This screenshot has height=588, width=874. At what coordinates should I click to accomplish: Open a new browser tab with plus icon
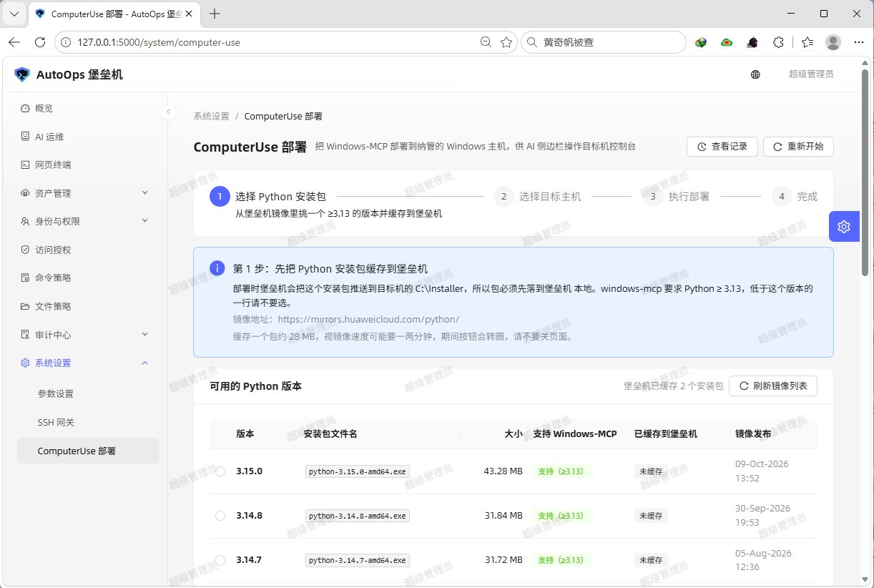coord(215,14)
